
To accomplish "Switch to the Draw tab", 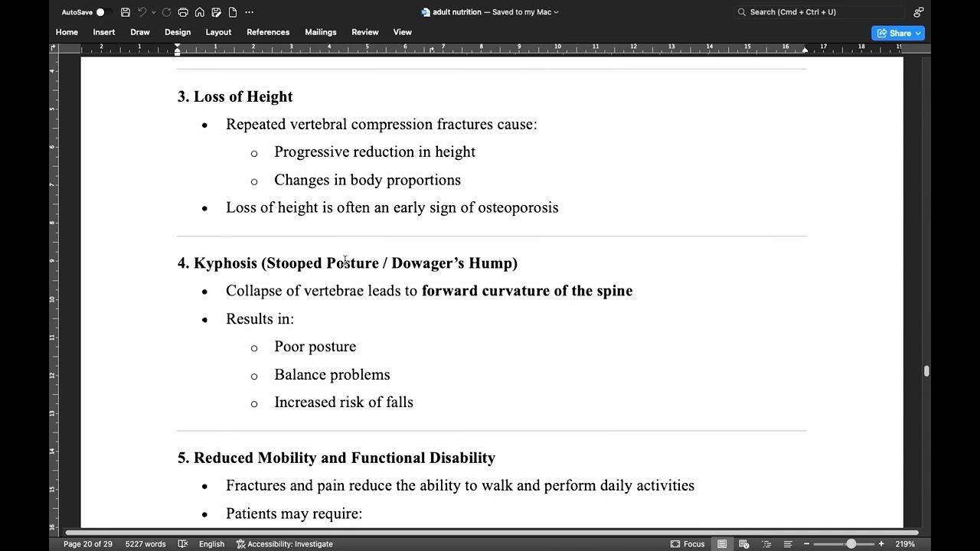I will [140, 32].
